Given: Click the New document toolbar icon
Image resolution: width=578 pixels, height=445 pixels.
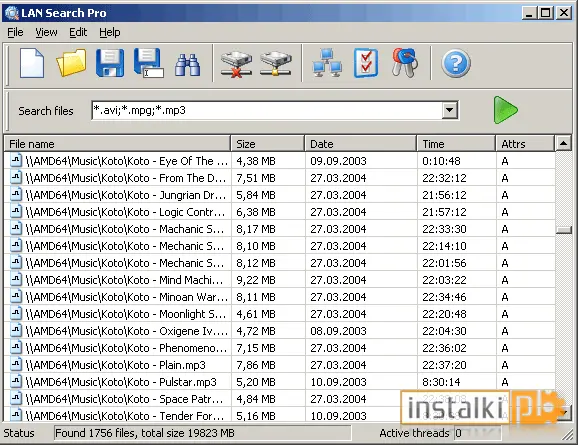Looking at the screenshot, I should [x=32, y=64].
